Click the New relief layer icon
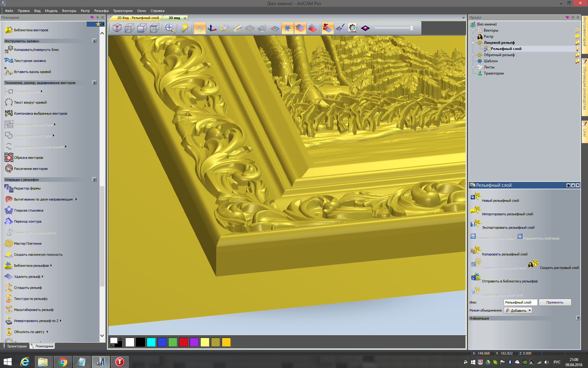Viewport: 588px width, 368px height. 476,197
